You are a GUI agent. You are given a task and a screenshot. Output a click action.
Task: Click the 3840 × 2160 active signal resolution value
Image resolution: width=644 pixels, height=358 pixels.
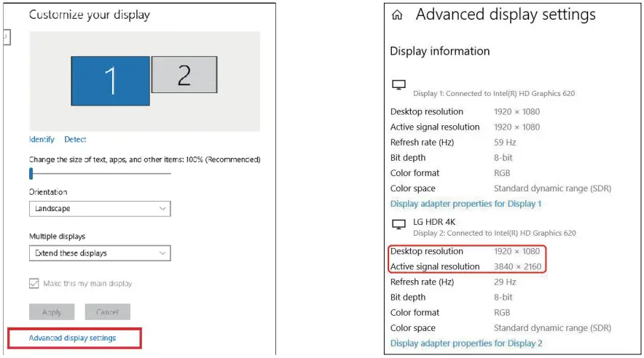click(517, 267)
